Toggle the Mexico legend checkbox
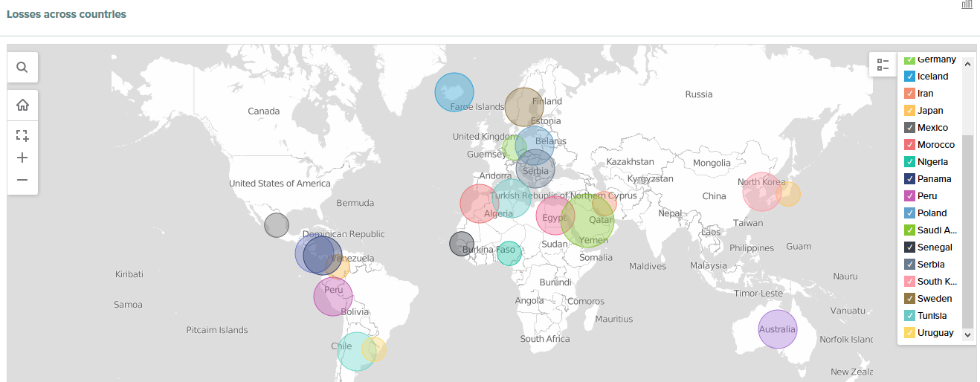Screen dimensions: 980x382 (x=909, y=128)
